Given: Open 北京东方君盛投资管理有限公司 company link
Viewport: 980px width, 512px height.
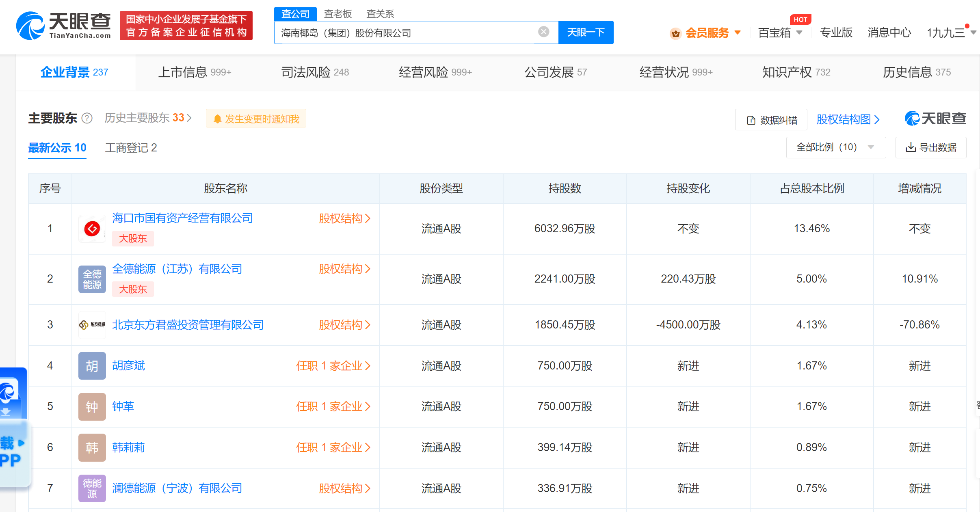Looking at the screenshot, I should point(188,325).
